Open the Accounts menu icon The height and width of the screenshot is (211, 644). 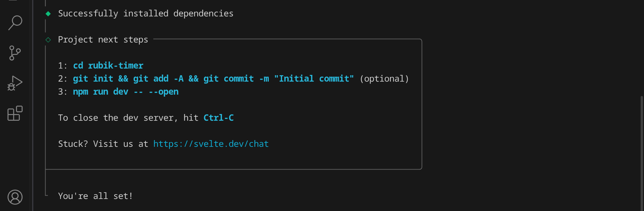pos(15,197)
